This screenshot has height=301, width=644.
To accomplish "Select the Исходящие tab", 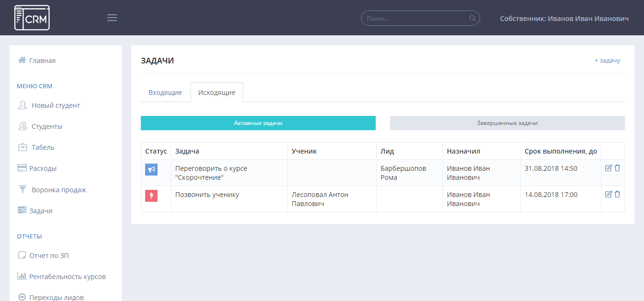I will 217,93.
